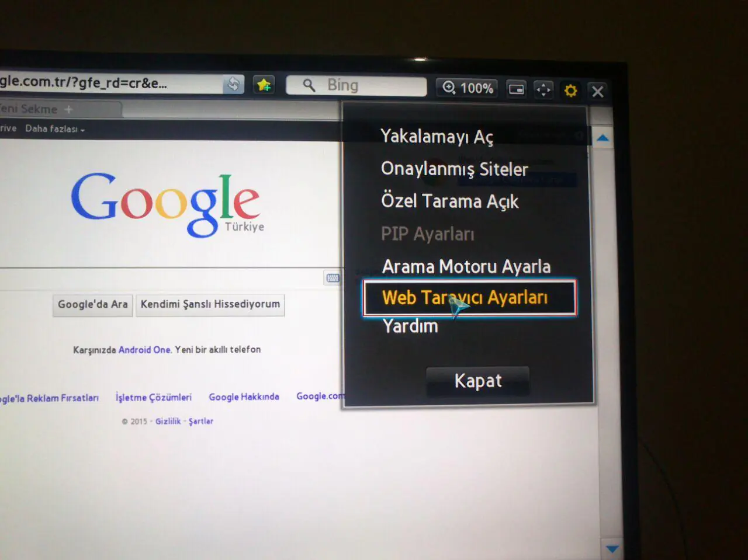This screenshot has height=560, width=748.
Task: Toggle the PIP picture-in-picture icon
Action: coord(516,89)
